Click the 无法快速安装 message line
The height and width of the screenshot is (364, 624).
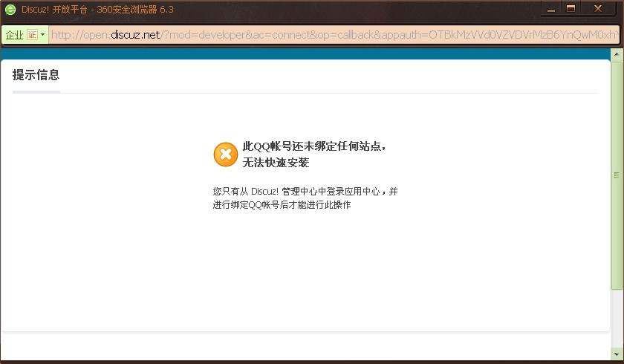click(x=276, y=162)
